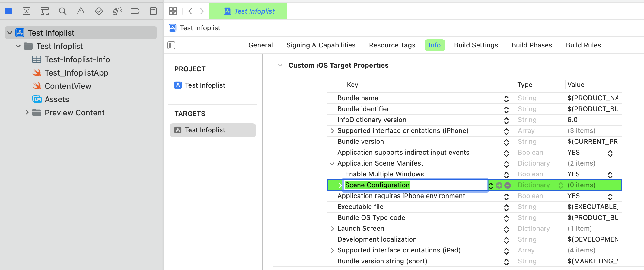
Task: Select Test Infoplist under PROJECT
Action: pyautogui.click(x=205, y=85)
